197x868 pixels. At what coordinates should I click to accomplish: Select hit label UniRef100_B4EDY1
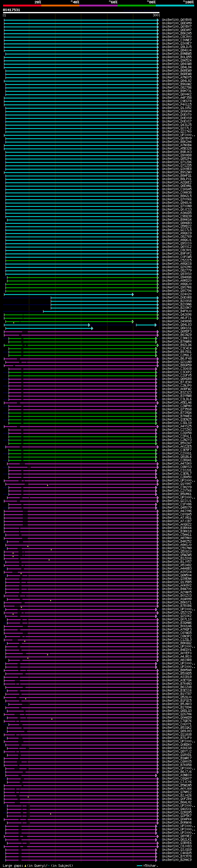[x=177, y=650]
